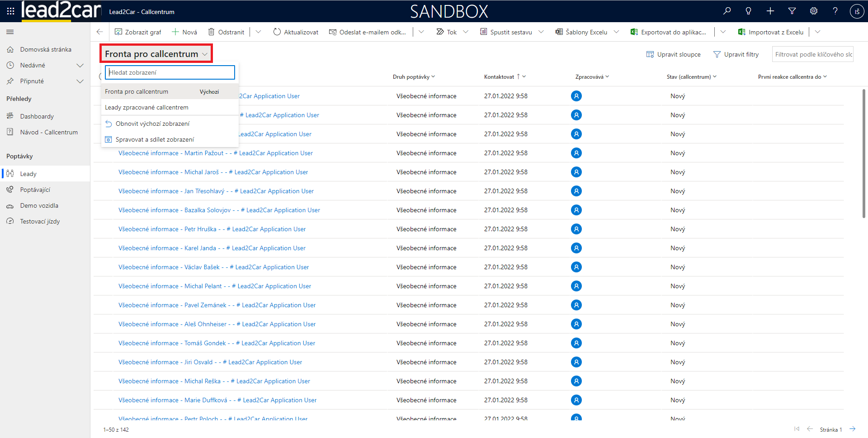Expand the Nedávné section chevron
The image size is (868, 438).
click(80, 66)
